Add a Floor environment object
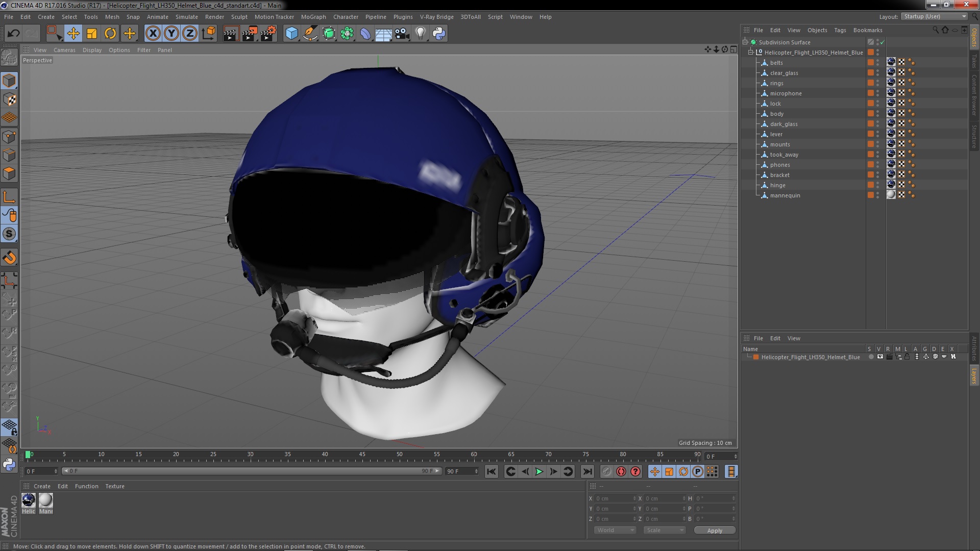The height and width of the screenshot is (551, 980). coord(383,34)
